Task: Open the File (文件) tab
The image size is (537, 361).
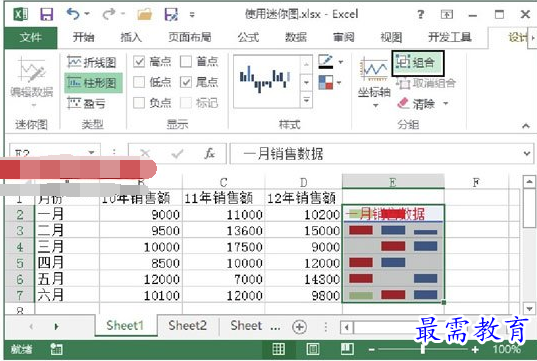Action: click(x=31, y=37)
